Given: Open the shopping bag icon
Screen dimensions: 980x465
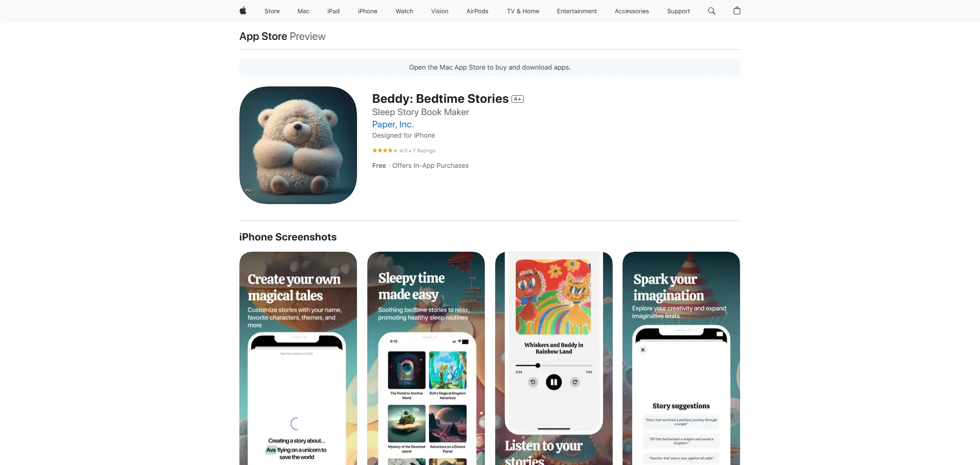Looking at the screenshot, I should pos(737,11).
